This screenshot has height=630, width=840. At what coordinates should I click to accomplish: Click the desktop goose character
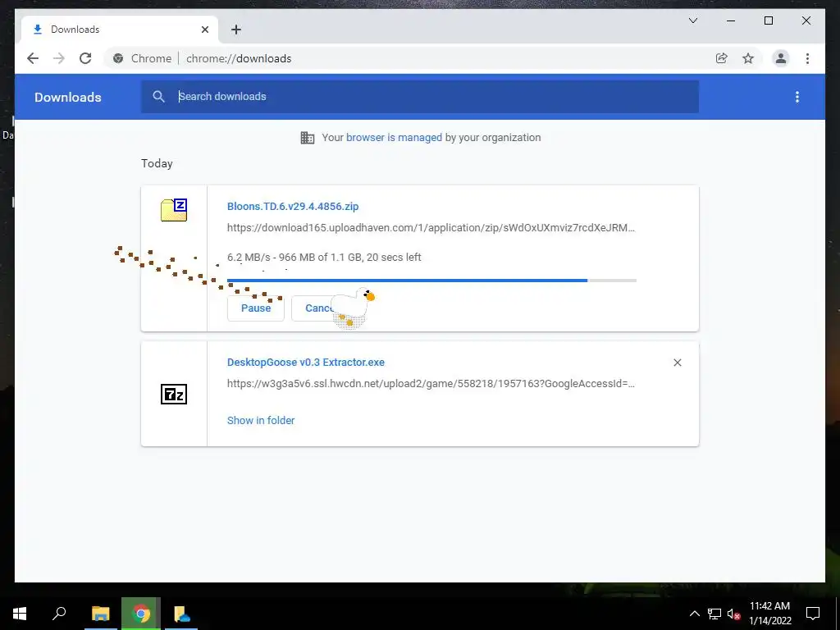(x=352, y=307)
